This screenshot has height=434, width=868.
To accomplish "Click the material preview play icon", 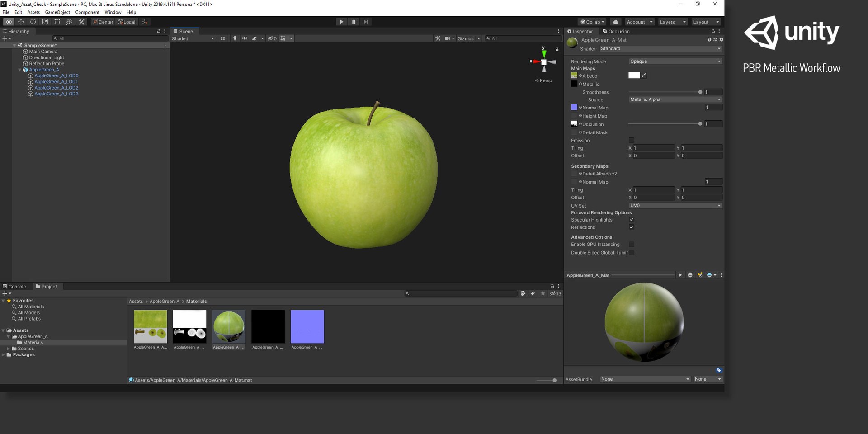I will click(x=680, y=275).
